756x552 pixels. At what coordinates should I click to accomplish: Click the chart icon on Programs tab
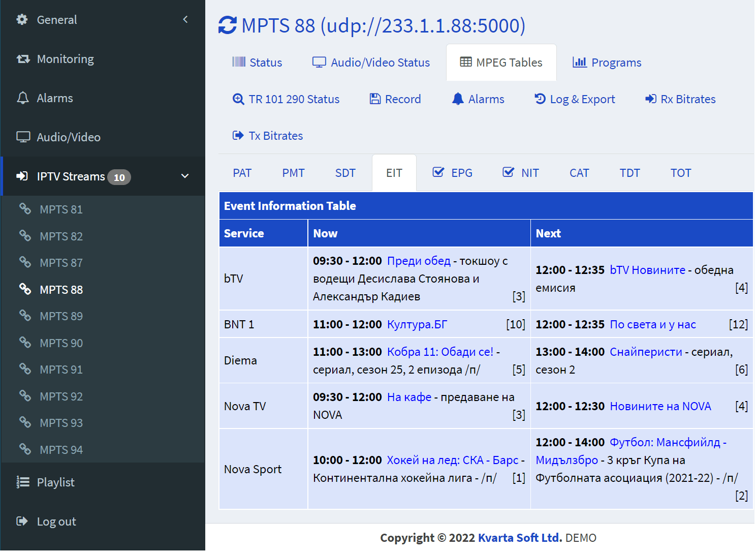tap(580, 62)
